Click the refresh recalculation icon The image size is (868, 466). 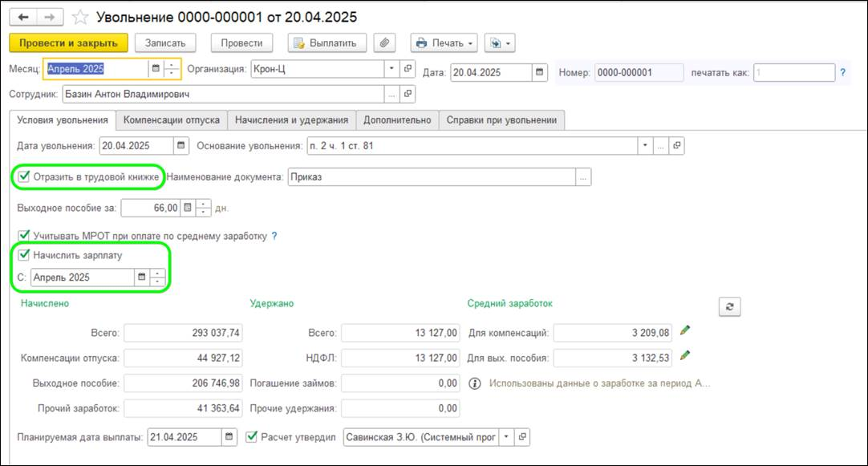[729, 306]
